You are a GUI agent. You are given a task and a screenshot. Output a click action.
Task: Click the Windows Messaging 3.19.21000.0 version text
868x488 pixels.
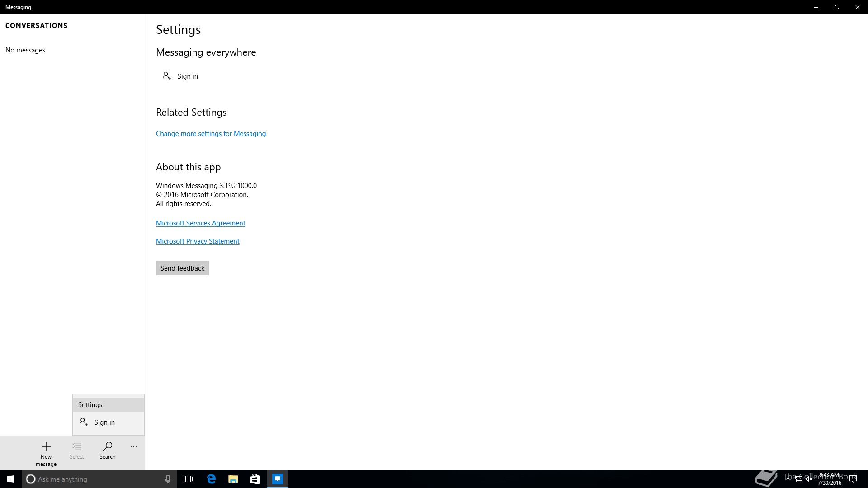click(206, 186)
